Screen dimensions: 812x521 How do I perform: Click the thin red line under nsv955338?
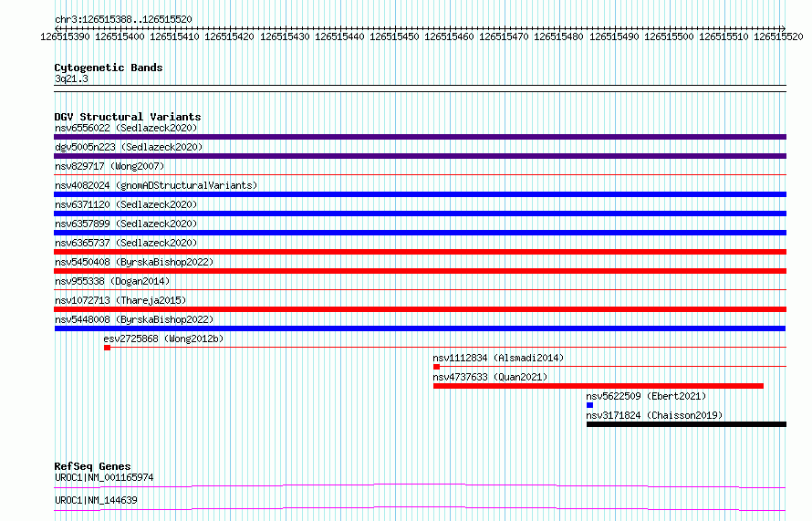420,290
